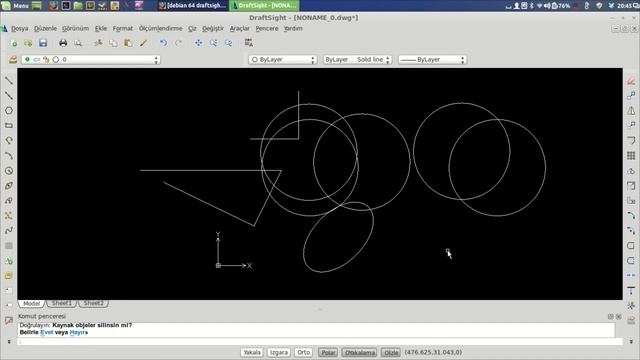Open the system Menu button
Screen dimensions: 640x360
tap(15, 6)
